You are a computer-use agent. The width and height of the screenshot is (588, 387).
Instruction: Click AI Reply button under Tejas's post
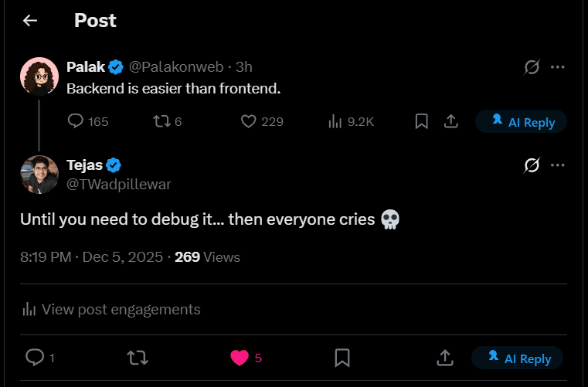coord(517,358)
